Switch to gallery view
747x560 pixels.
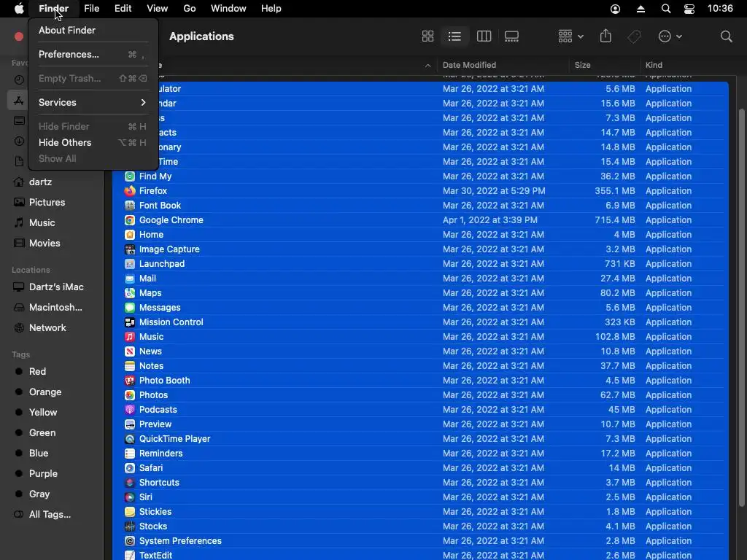click(x=511, y=36)
